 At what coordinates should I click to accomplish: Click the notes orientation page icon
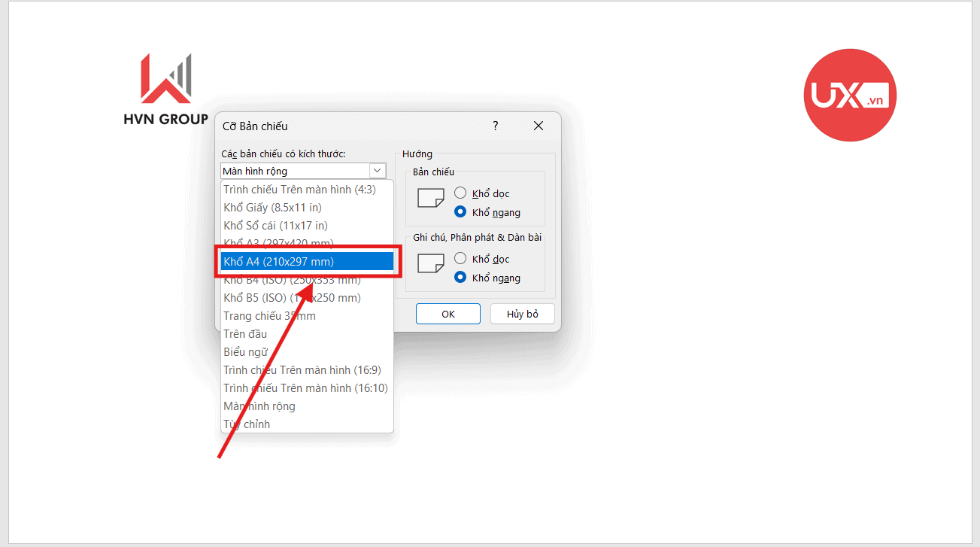(x=430, y=263)
